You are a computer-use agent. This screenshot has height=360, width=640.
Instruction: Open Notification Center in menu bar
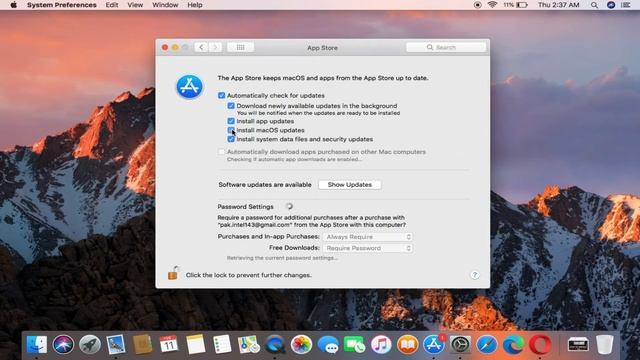pyautogui.click(x=626, y=5)
